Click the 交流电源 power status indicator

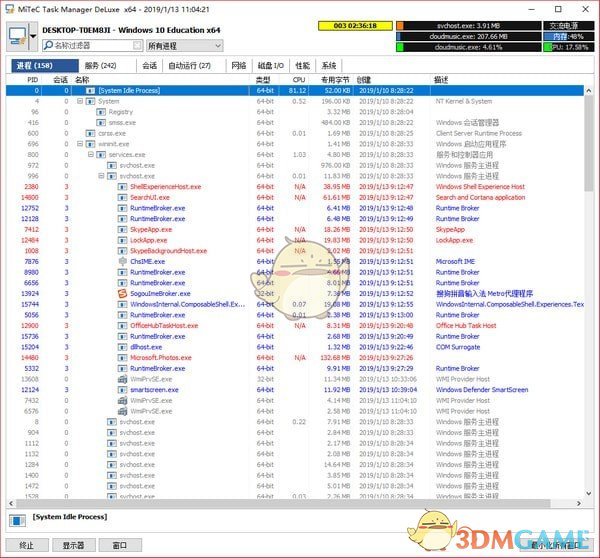pos(569,26)
